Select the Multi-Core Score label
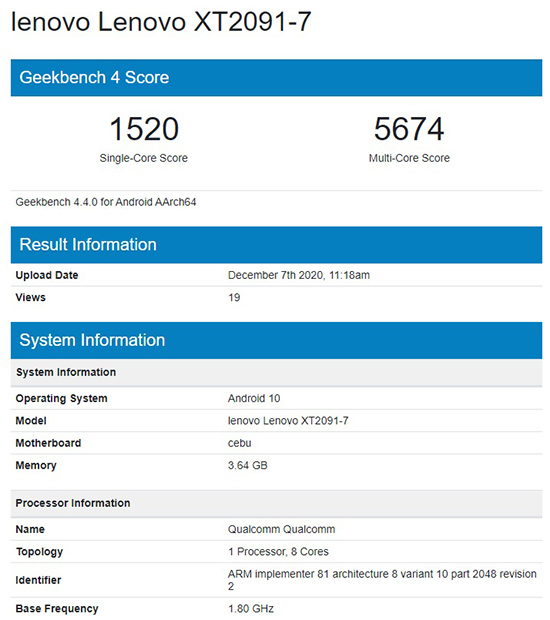The height and width of the screenshot is (620, 550). pyautogui.click(x=409, y=158)
